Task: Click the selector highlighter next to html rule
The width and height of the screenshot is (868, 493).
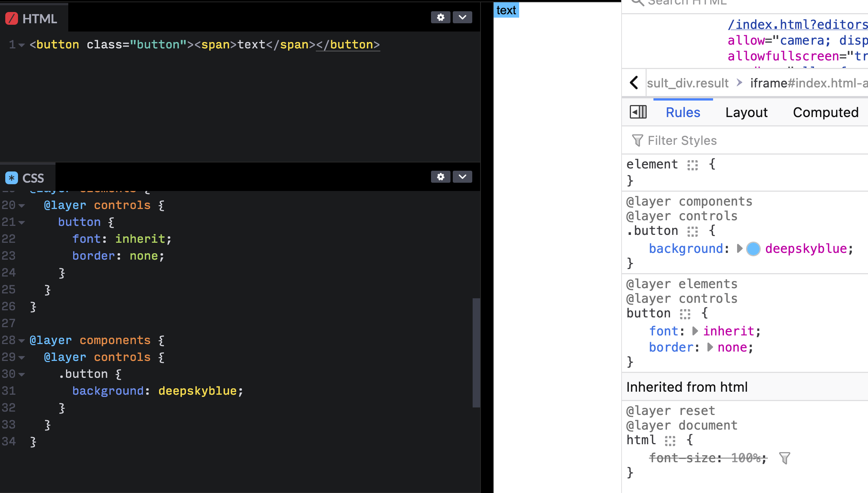Action: [670, 441]
